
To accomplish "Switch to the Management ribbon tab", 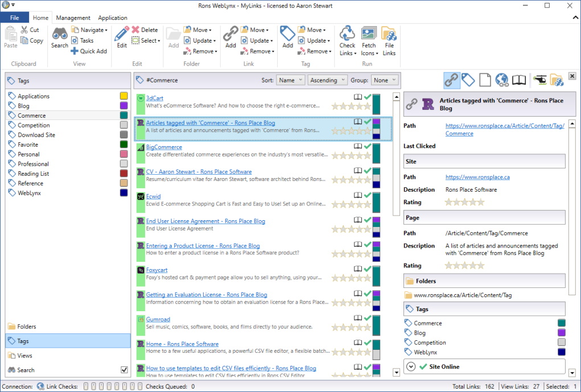I will (x=73, y=18).
